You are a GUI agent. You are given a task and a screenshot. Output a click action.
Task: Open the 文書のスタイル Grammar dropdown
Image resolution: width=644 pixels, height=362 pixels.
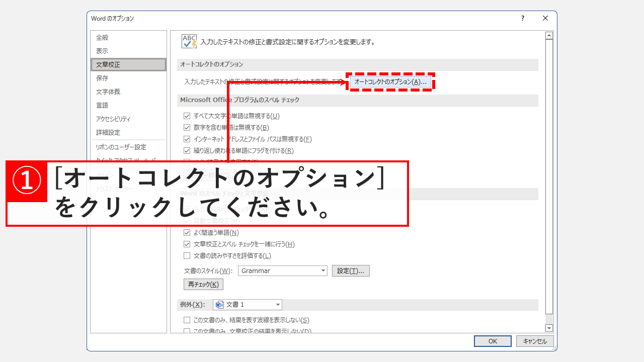tap(283, 271)
